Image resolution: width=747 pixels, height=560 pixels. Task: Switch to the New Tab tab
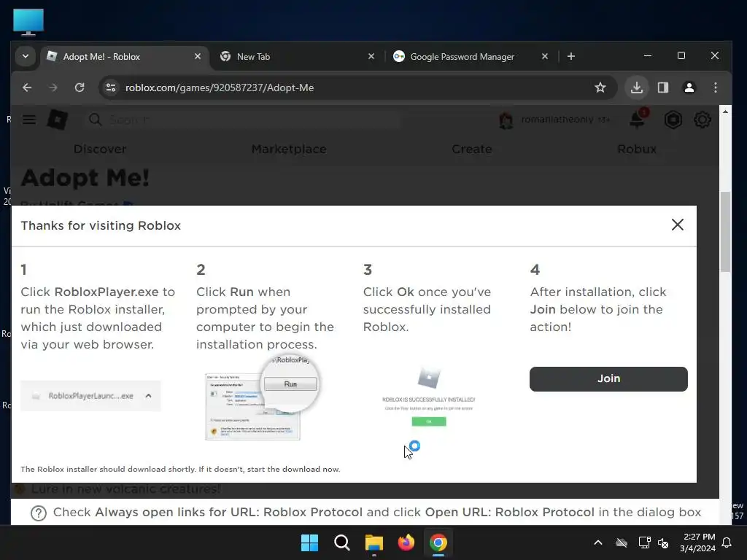point(296,57)
